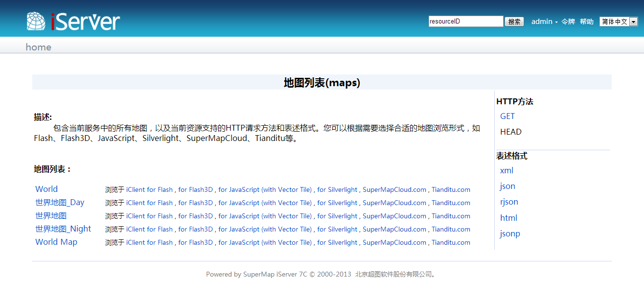Image resolution: width=644 pixels, height=303 pixels.
Task: Open the 令牌 token link
Action: [x=568, y=22]
